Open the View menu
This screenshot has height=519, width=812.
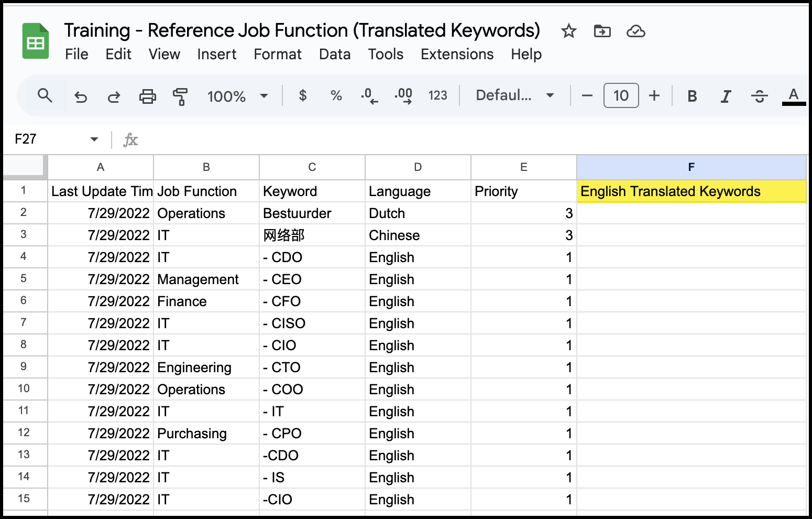(164, 55)
